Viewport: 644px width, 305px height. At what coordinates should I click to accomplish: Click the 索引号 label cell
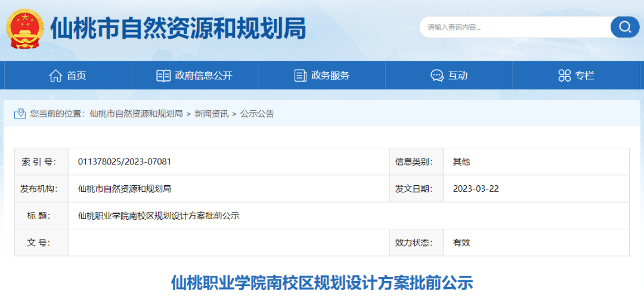pos(42,162)
